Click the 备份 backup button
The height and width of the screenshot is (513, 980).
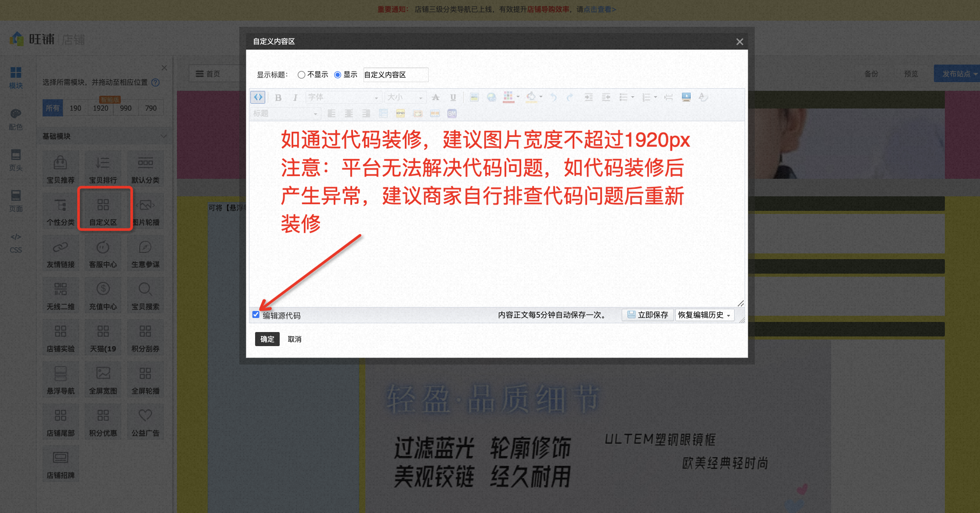pyautogui.click(x=872, y=74)
